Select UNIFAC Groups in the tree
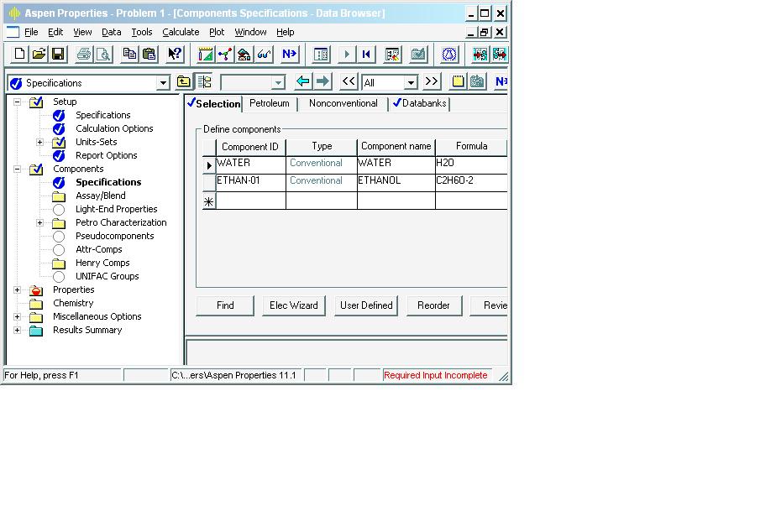Image resolution: width=776 pixels, height=532 pixels. coord(107,276)
